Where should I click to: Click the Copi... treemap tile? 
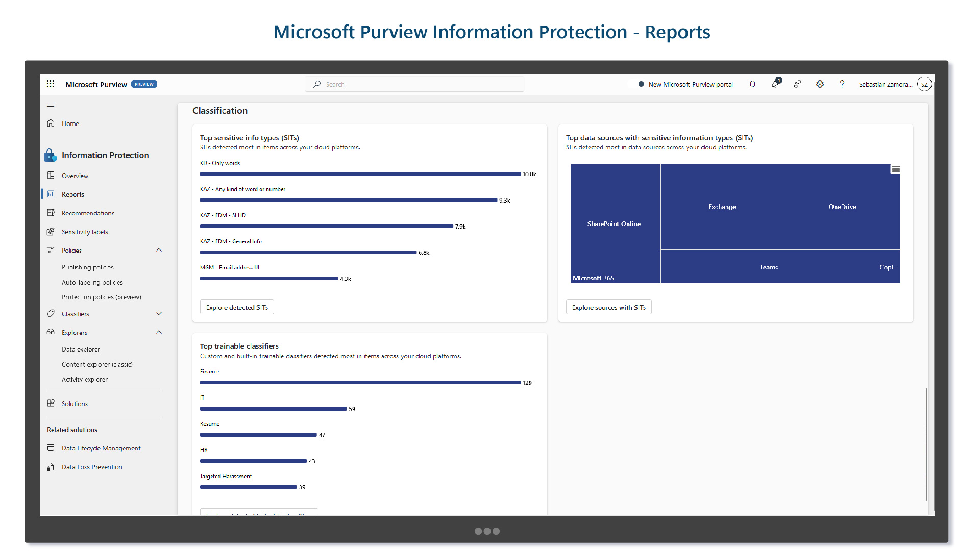click(889, 267)
